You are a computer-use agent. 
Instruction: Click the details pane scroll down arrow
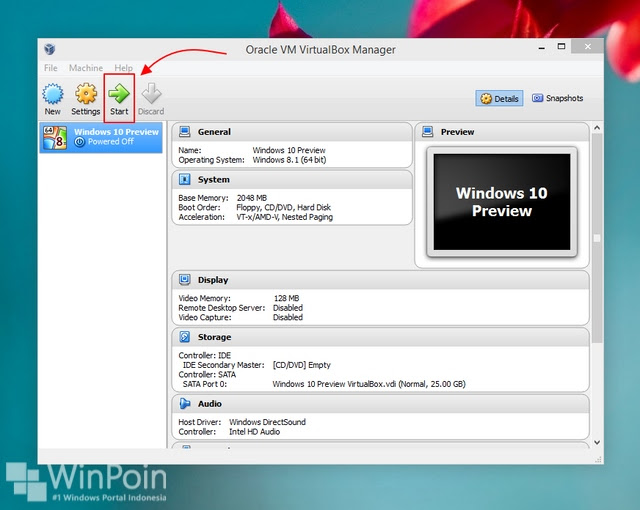(x=597, y=442)
